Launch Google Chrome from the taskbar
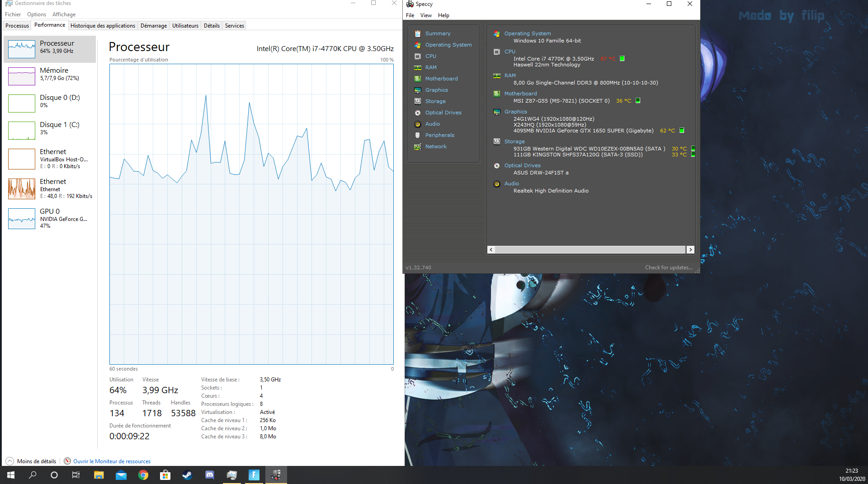This screenshot has width=868, height=484. coord(143,475)
